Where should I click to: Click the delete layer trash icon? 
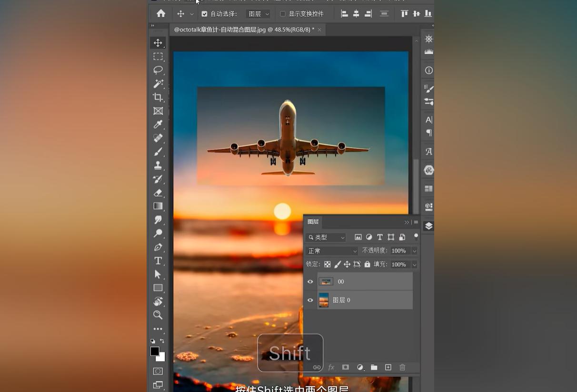coord(402,367)
